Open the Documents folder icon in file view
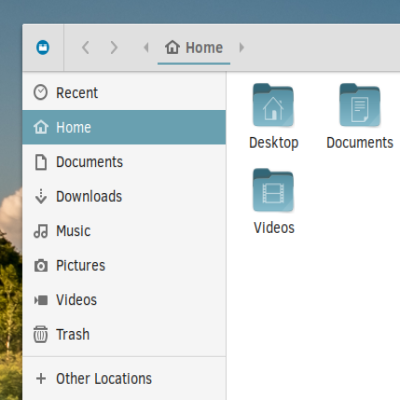 (x=360, y=105)
